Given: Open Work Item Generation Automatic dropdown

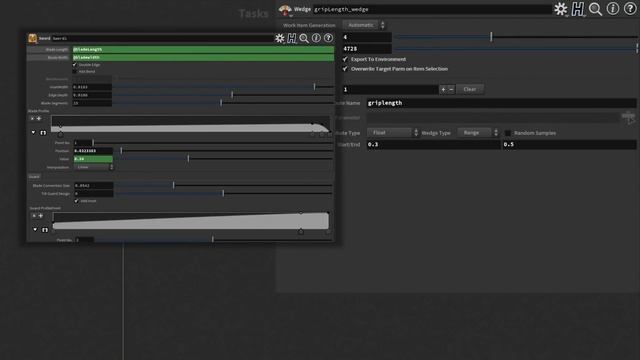Looking at the screenshot, I should [364, 25].
